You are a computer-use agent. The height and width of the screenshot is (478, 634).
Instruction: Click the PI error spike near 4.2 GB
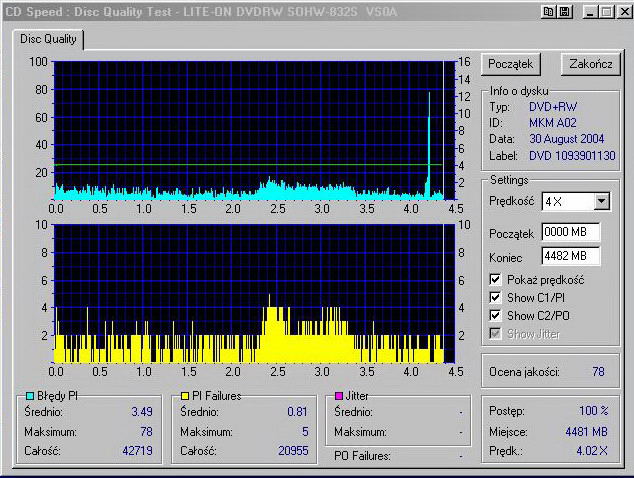(430, 140)
